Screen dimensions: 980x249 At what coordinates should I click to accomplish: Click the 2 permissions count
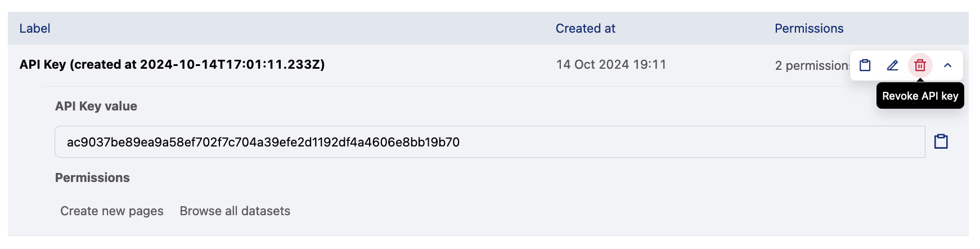point(812,66)
